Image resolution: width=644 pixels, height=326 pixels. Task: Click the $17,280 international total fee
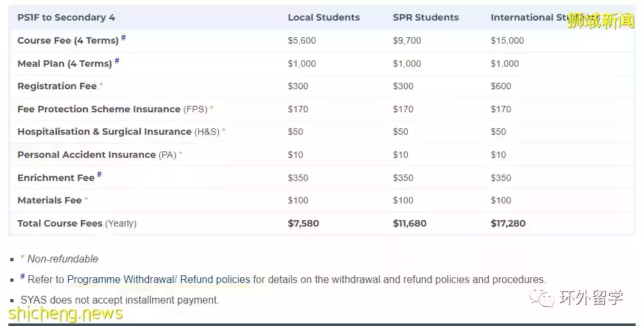click(508, 223)
